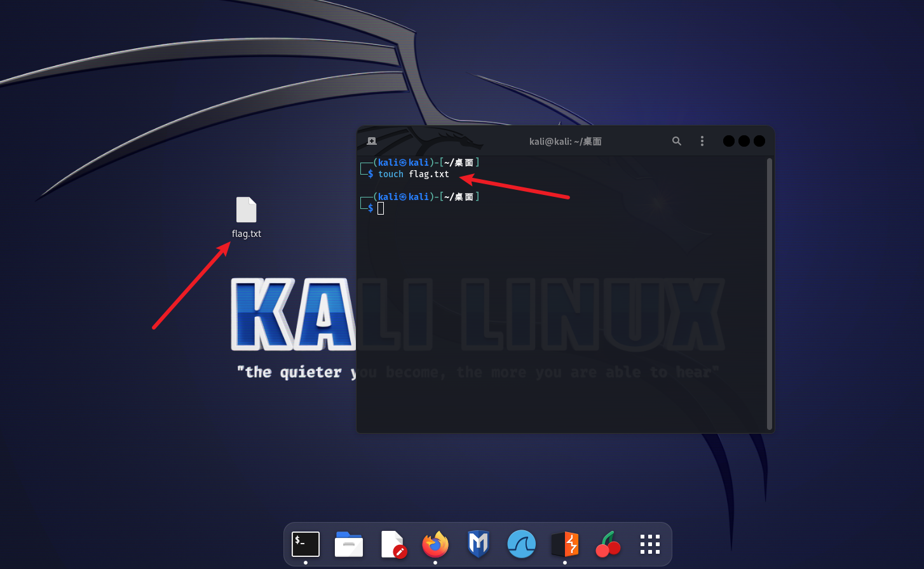Click the new tab button in terminal

(372, 141)
